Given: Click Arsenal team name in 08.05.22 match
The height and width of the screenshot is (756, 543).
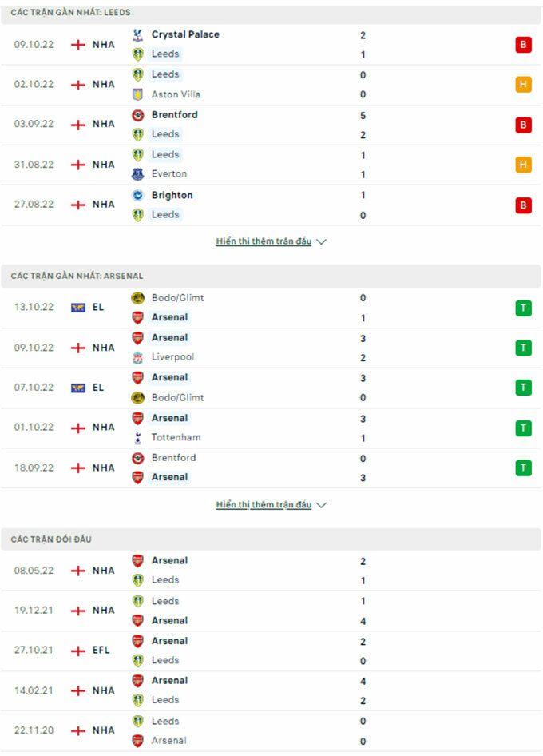Looking at the screenshot, I should coord(169,561).
